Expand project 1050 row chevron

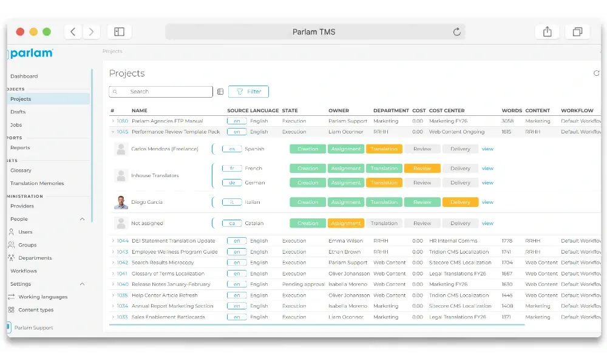tap(113, 121)
